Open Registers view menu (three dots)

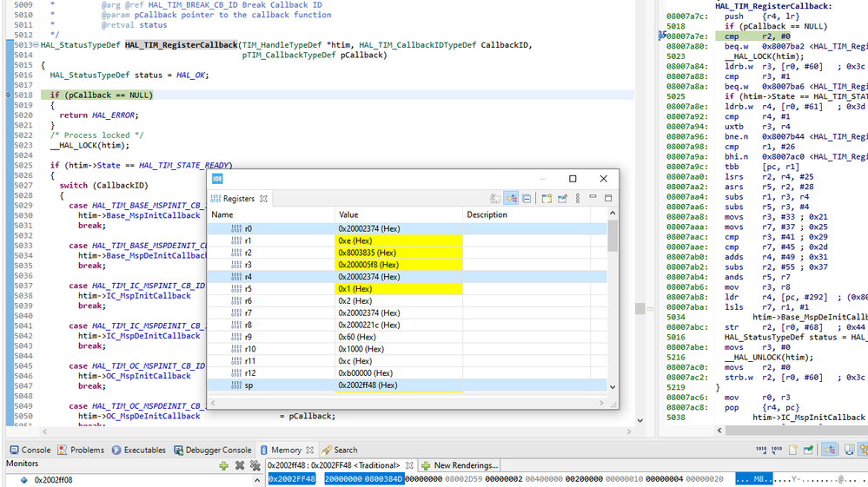coord(577,199)
